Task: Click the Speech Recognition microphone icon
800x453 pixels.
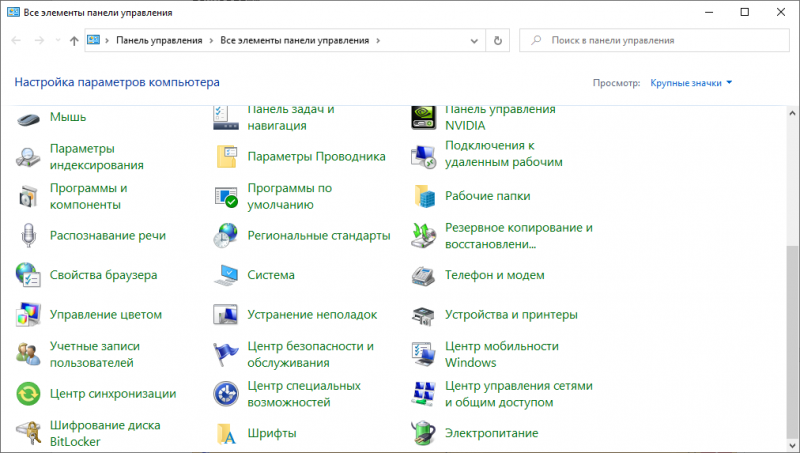Action: [28, 235]
